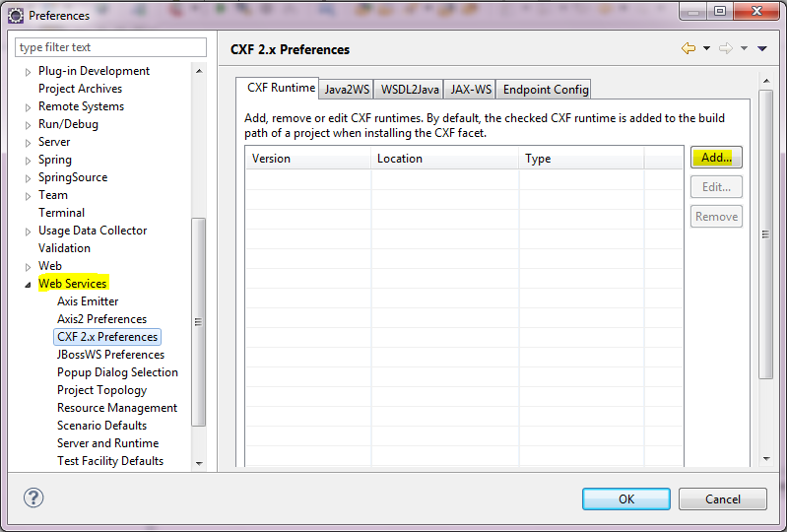Viewport: 787px width, 532px height.
Task: Select JBossWS Preferences entry
Action: [x=110, y=355]
